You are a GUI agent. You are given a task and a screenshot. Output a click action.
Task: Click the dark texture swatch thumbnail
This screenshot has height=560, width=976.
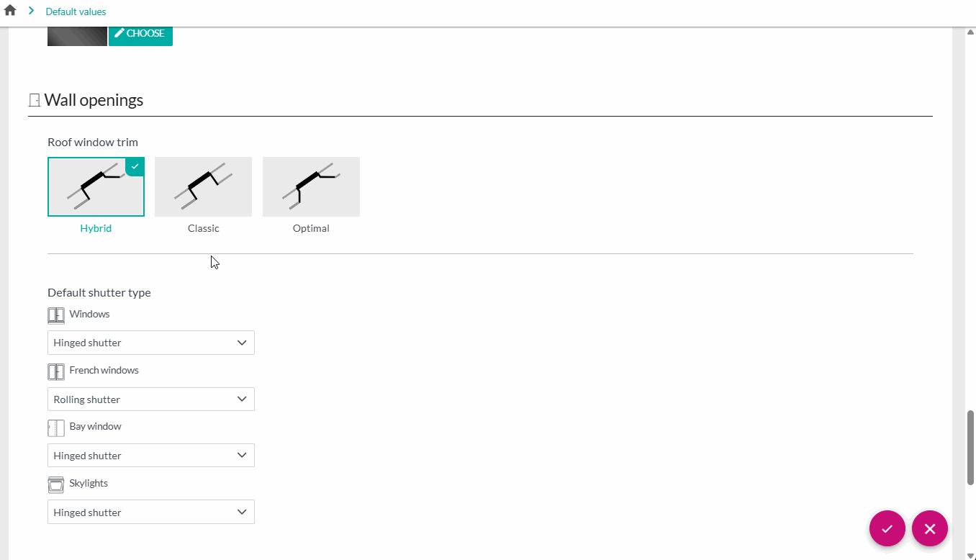[x=77, y=36]
